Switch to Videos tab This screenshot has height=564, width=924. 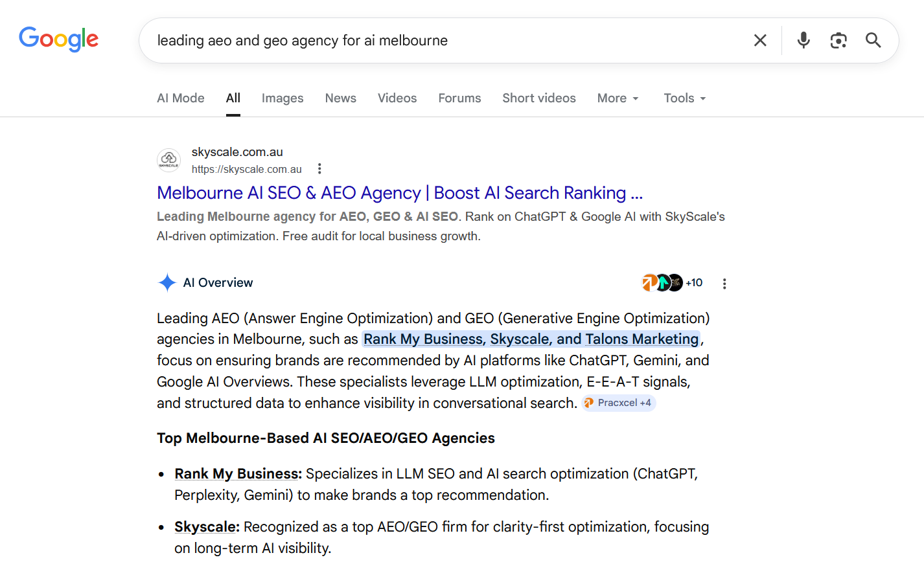pyautogui.click(x=397, y=98)
